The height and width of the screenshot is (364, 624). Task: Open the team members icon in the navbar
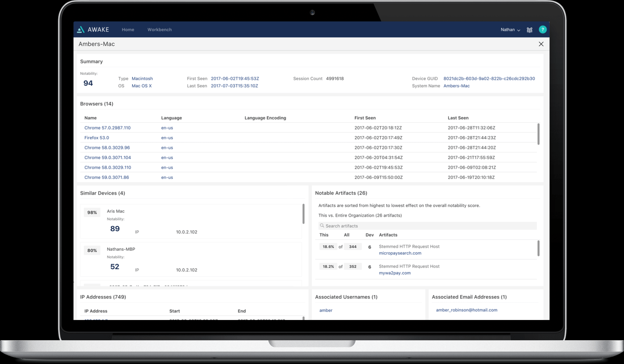529,30
